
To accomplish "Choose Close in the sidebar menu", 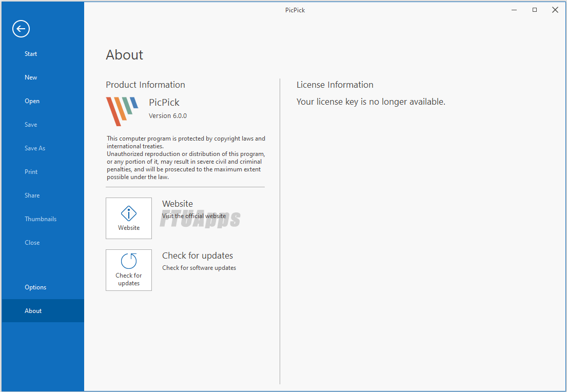I will [x=43, y=243].
